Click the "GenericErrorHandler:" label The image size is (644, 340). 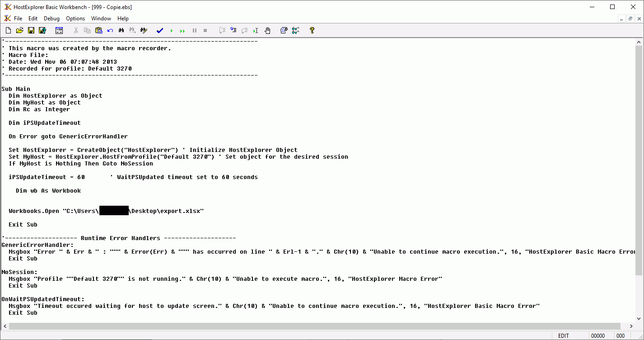37,245
